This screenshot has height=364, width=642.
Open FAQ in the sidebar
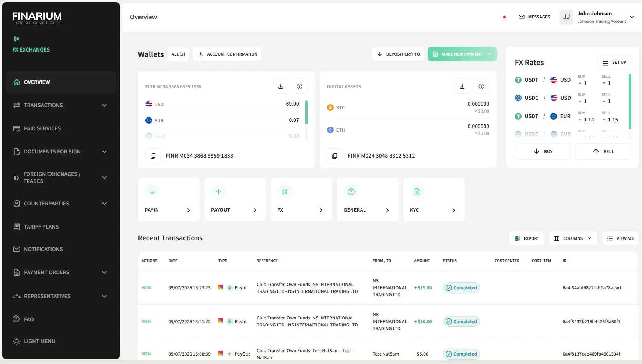click(x=61, y=319)
